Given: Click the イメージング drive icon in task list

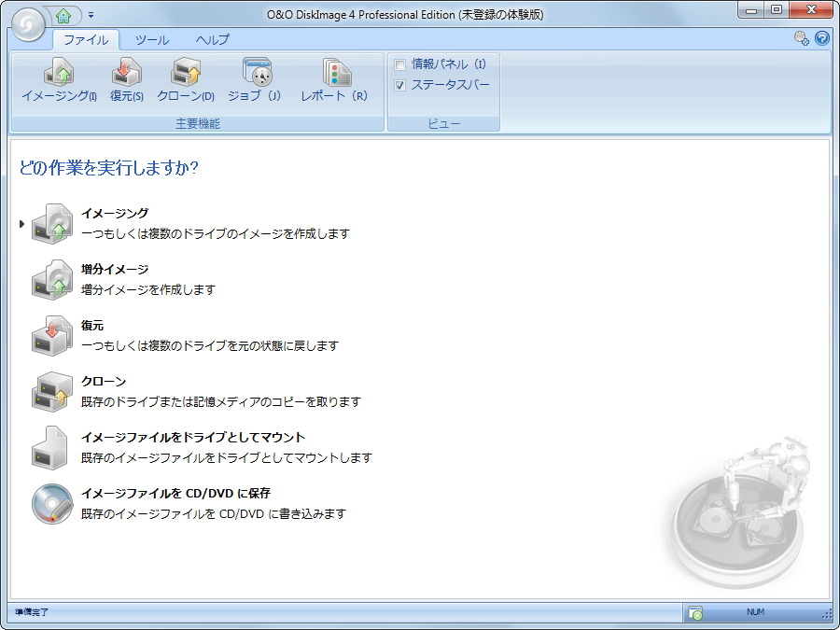Looking at the screenshot, I should [52, 223].
